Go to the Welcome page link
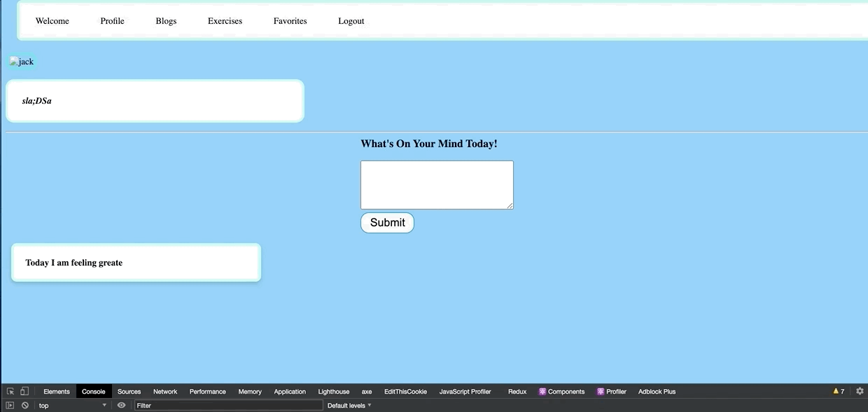Viewport: 868px width, 412px height. pos(52,21)
